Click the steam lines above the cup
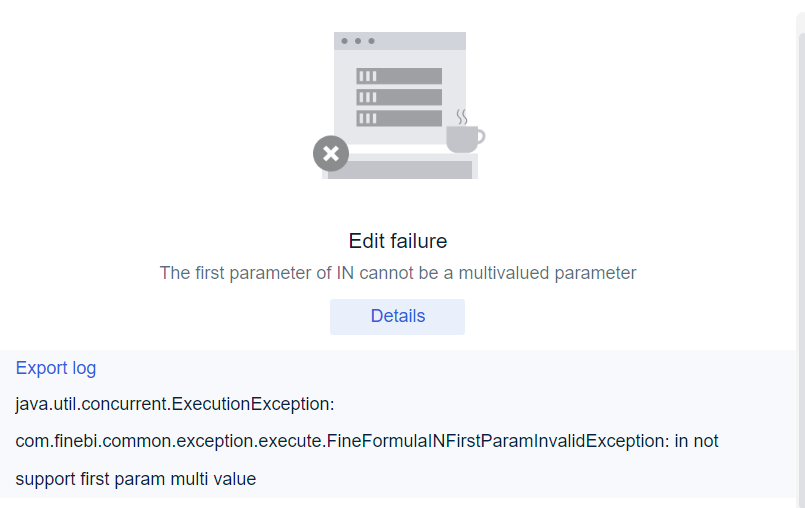 click(x=461, y=116)
